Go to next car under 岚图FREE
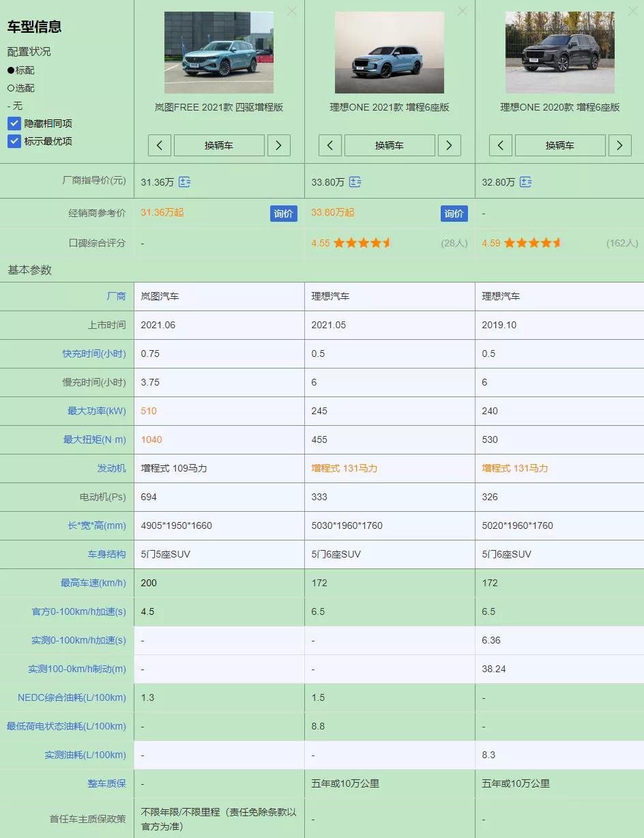This screenshot has height=838, width=644. [279, 145]
